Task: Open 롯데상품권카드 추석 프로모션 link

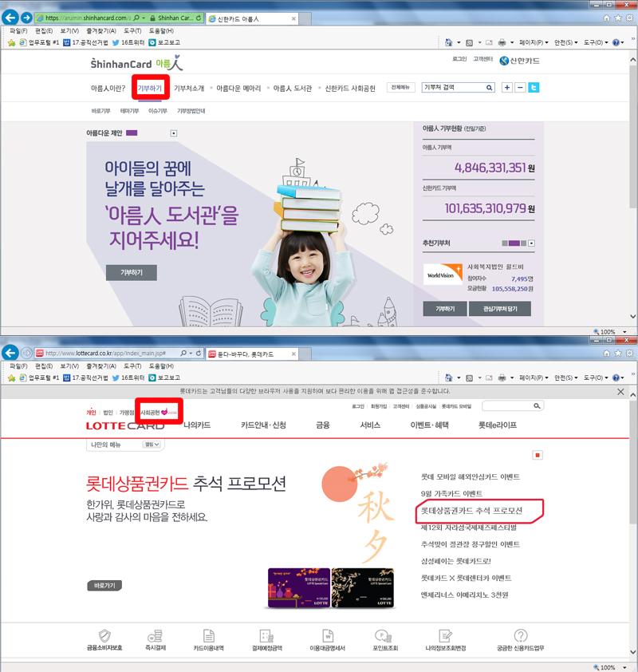Action: coord(471,511)
